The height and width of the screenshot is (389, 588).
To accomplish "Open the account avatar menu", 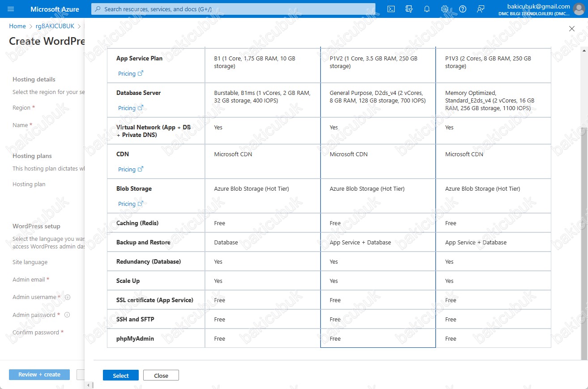I will [x=579, y=9].
